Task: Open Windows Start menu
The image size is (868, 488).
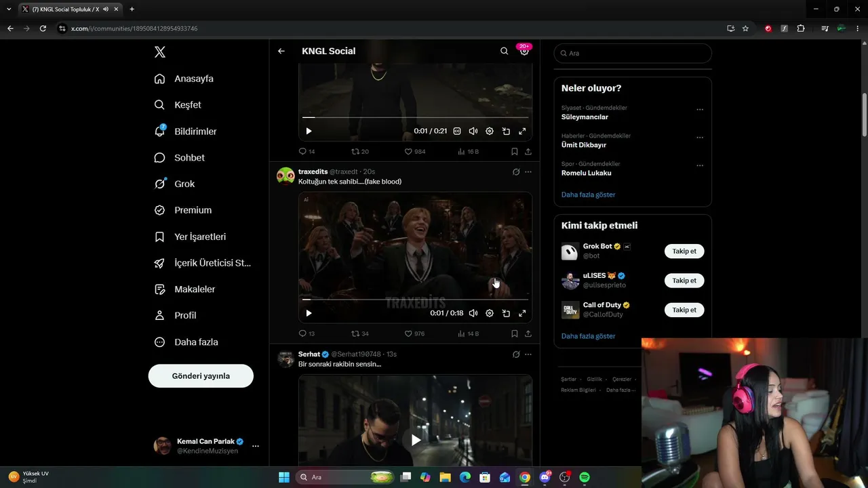Action: click(284, 477)
